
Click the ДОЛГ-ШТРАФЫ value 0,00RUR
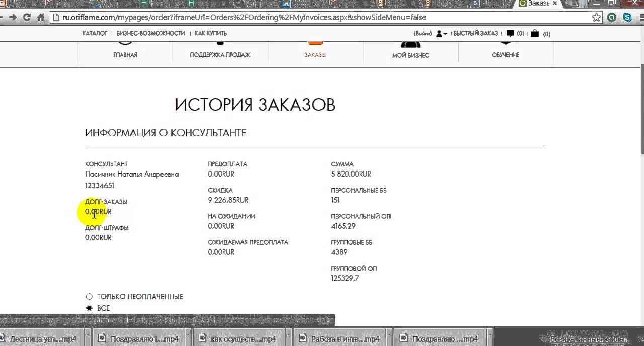(x=98, y=238)
